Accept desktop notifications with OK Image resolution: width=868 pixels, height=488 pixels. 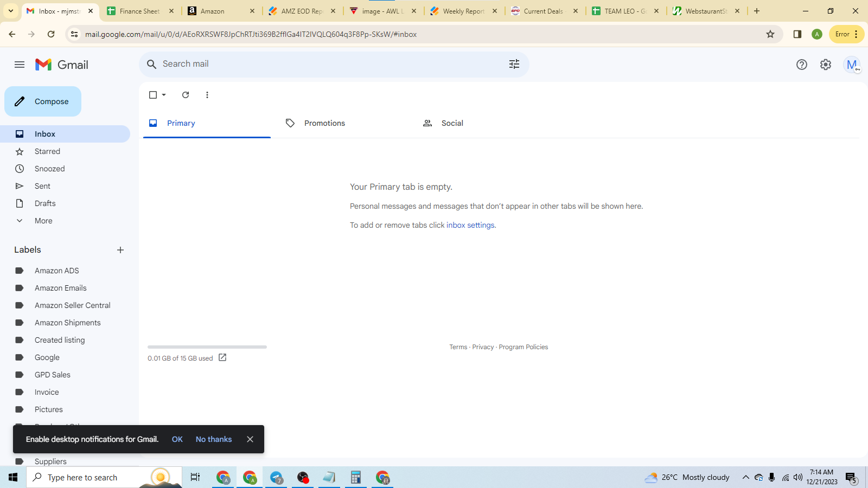177,439
